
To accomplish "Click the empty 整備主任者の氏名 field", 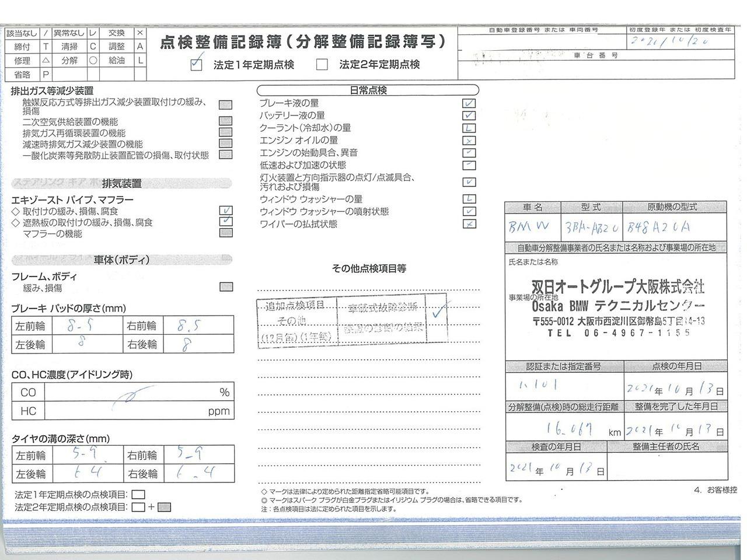I will pyautogui.click(x=668, y=467).
